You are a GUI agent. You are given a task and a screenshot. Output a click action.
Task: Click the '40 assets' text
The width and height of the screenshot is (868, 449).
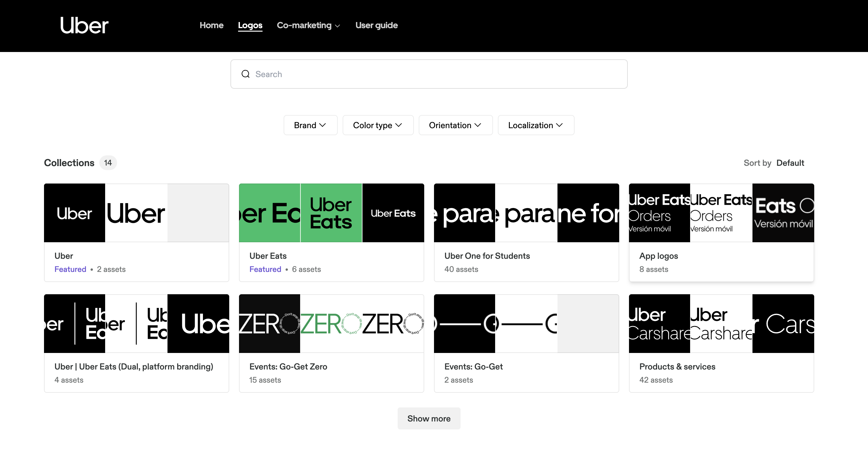[461, 269]
